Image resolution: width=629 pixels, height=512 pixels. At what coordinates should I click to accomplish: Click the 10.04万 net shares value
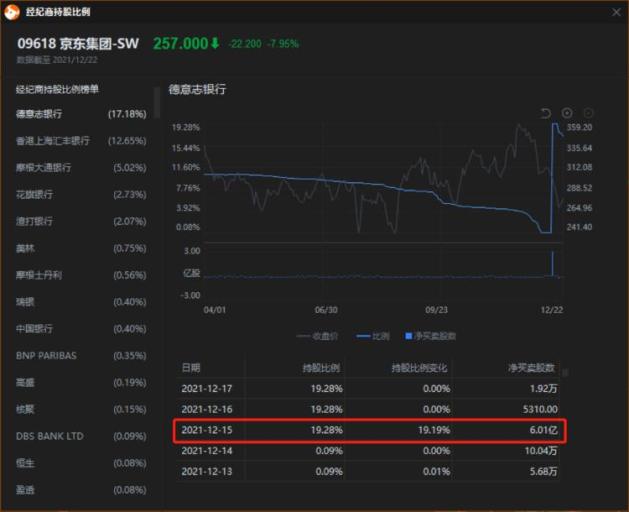point(541,451)
